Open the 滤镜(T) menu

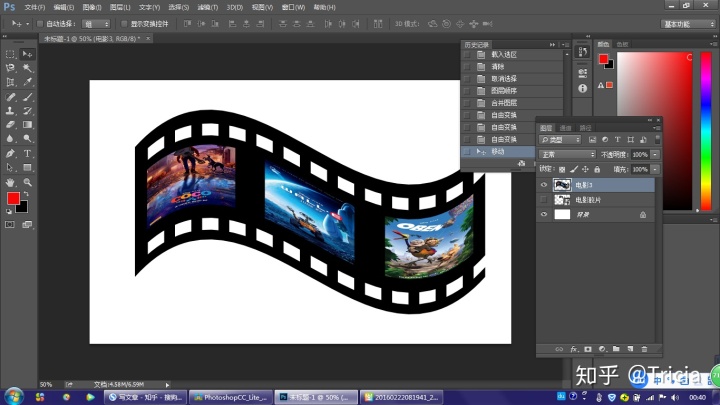point(208,7)
